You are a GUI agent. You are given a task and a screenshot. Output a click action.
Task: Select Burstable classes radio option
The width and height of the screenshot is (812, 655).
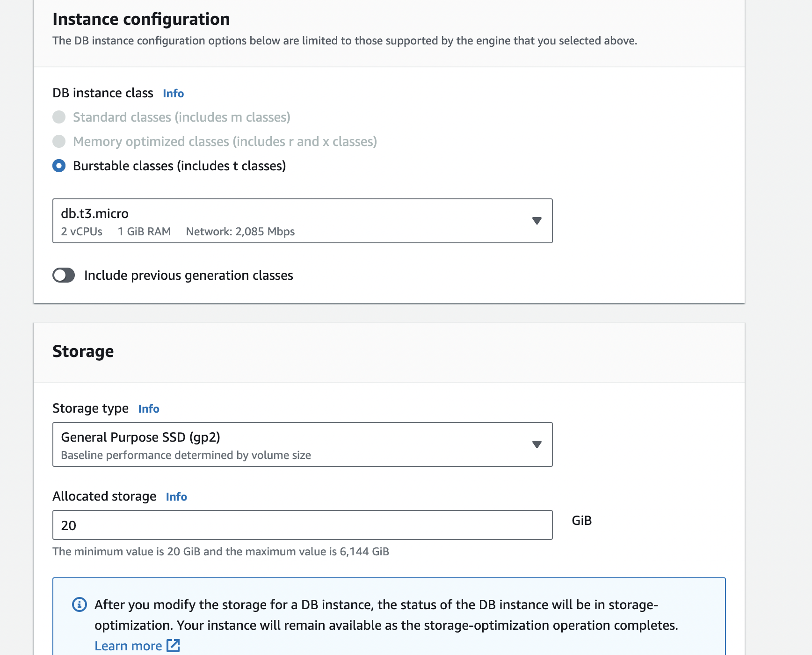59,166
